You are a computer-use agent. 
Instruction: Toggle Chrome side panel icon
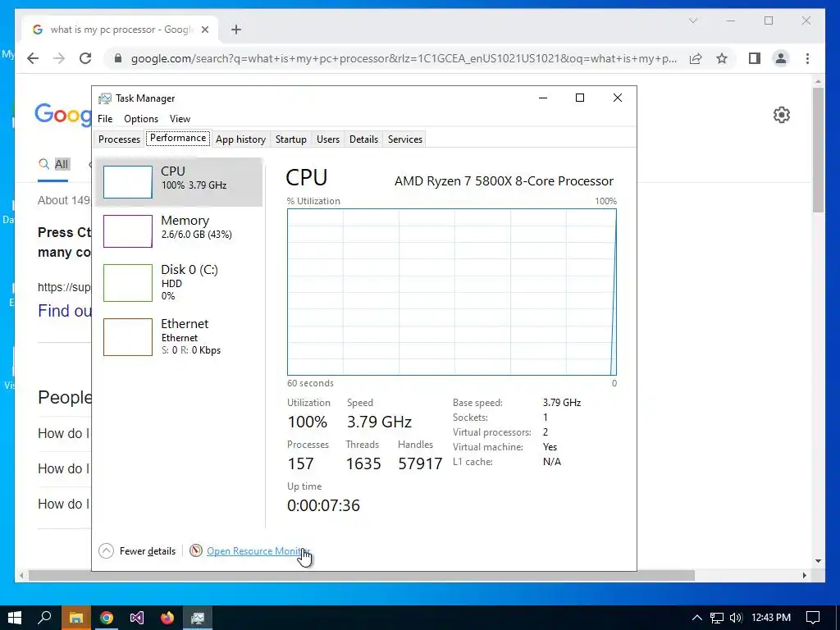[x=755, y=58]
